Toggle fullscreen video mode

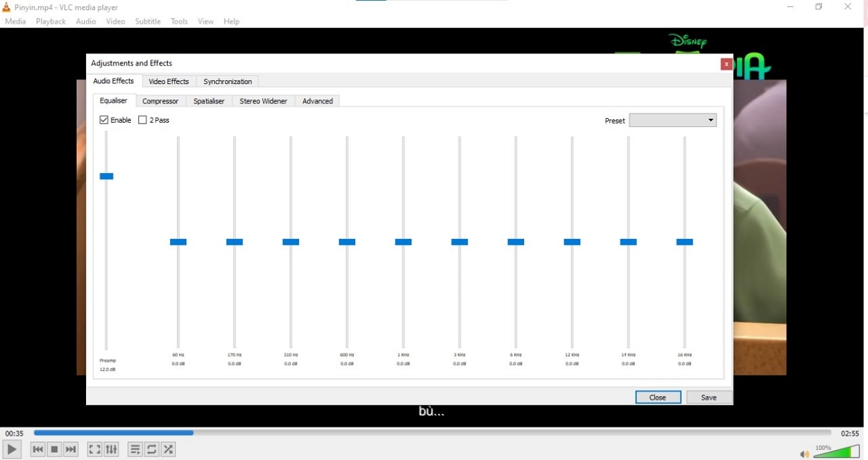95,449
